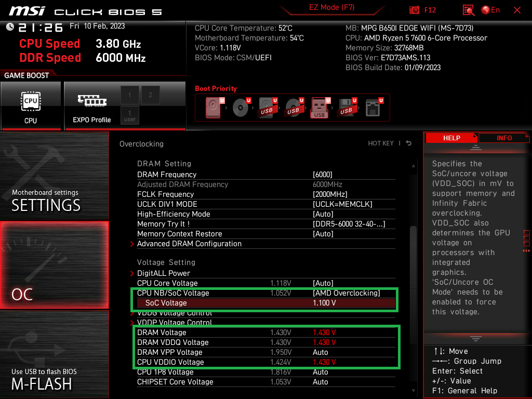The height and width of the screenshot is (399, 532).
Task: Switch to the HELP tab
Action: coord(451,138)
